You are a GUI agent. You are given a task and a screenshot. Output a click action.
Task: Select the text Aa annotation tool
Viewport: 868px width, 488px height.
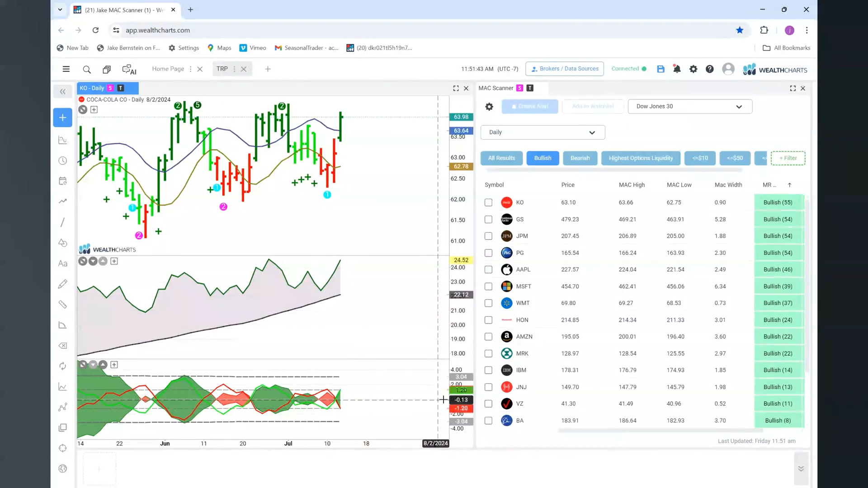(x=63, y=263)
